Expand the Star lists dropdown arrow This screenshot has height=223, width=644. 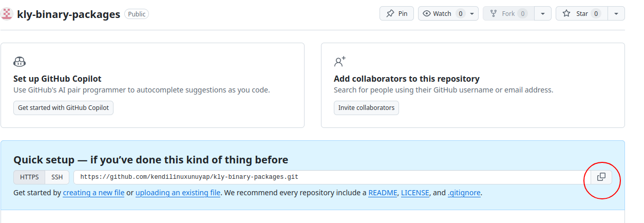[616, 14]
